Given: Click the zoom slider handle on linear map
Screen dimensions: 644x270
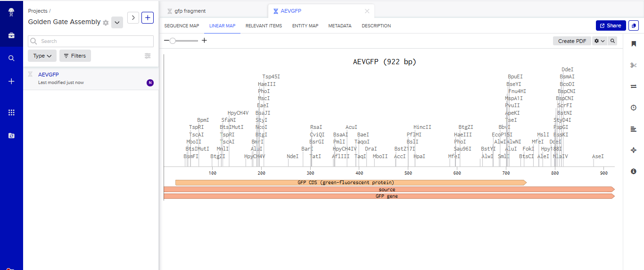Looking at the screenshot, I should (173, 41).
